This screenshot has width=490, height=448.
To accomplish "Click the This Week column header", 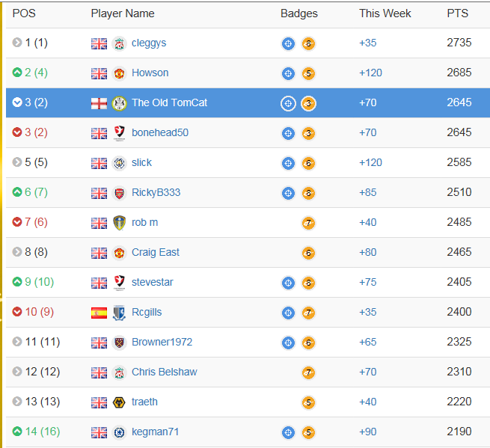I will tap(385, 13).
